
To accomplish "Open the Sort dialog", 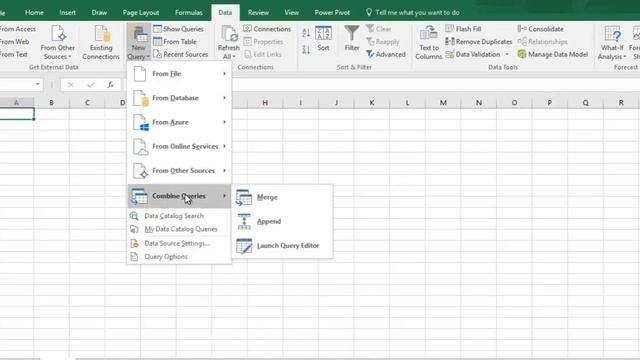I will (323, 39).
